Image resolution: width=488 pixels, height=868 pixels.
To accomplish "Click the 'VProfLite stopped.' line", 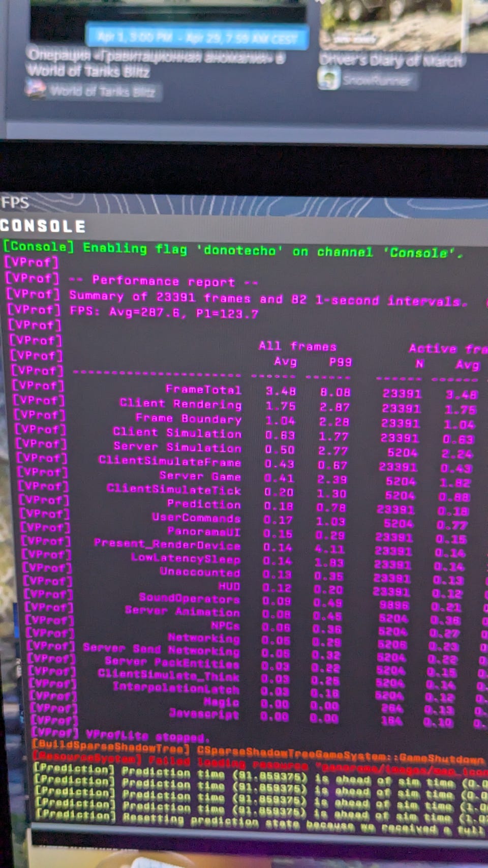I will [x=147, y=736].
